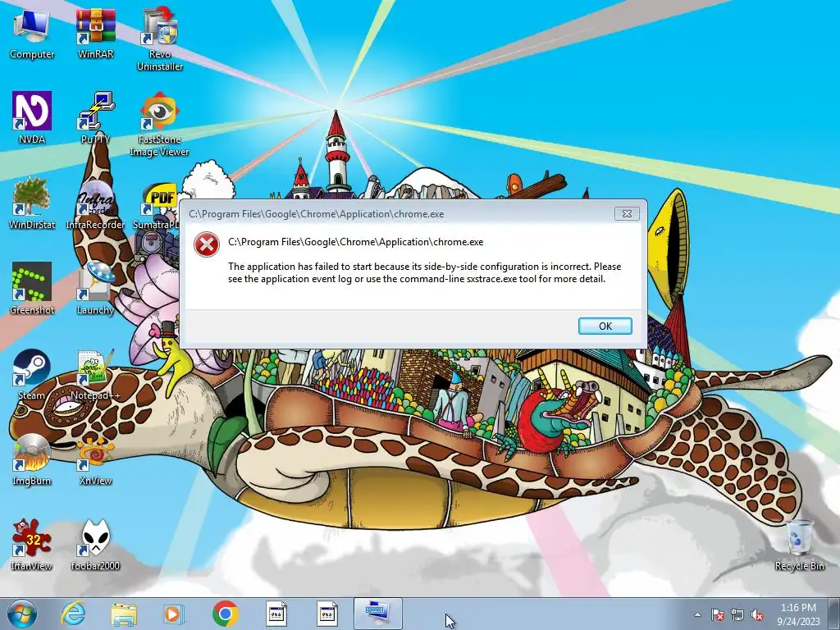Click the first window-file taskbar icon
This screenshot has height=630, width=840.
pos(276,614)
